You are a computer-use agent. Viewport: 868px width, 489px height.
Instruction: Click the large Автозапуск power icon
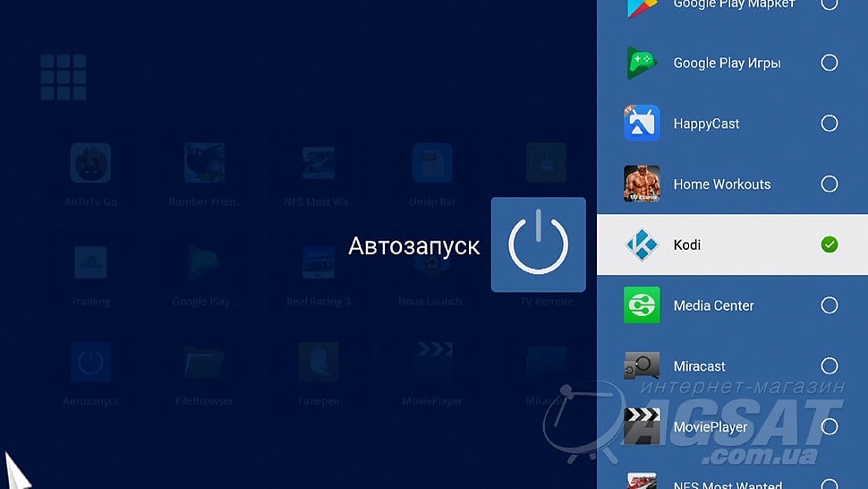pyautogui.click(x=538, y=244)
